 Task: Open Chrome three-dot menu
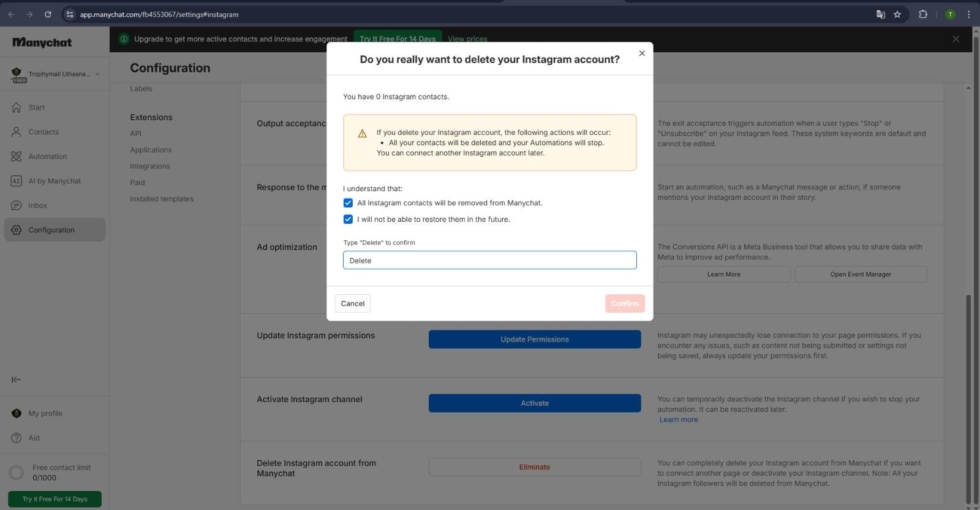click(x=968, y=14)
